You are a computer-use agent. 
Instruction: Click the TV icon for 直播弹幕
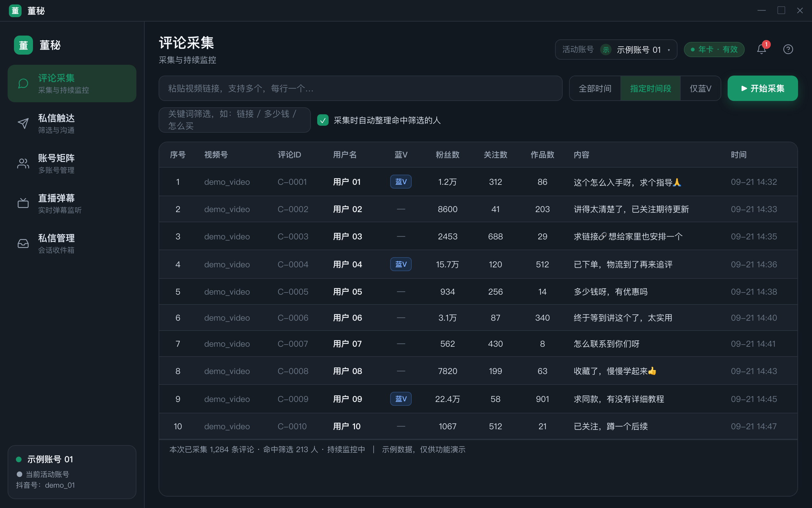pyautogui.click(x=23, y=203)
